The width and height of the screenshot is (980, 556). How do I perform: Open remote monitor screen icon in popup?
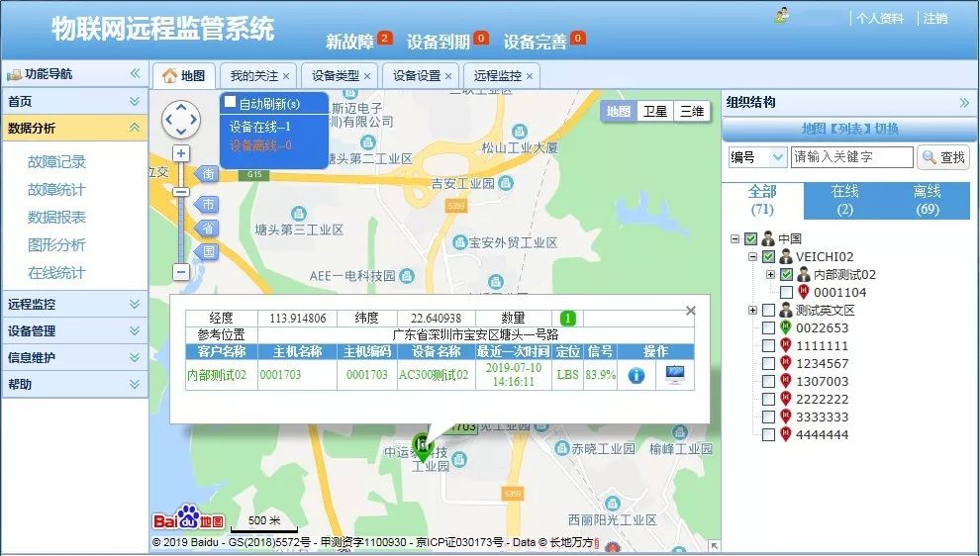coord(675,375)
